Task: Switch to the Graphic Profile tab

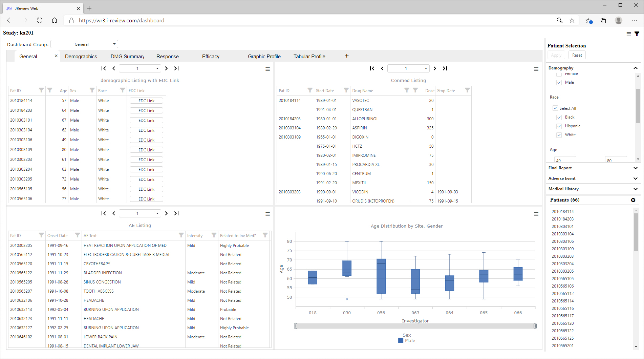Action: click(x=264, y=57)
